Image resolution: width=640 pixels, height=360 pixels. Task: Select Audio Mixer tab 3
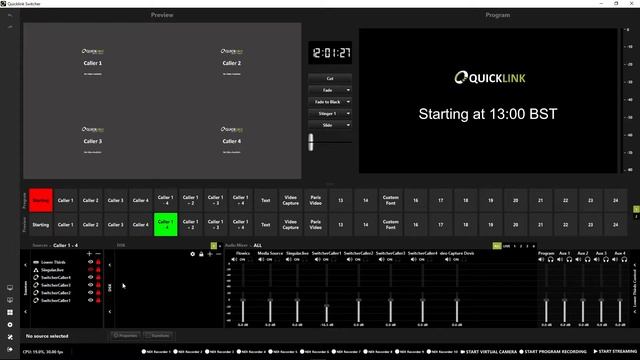point(527,246)
